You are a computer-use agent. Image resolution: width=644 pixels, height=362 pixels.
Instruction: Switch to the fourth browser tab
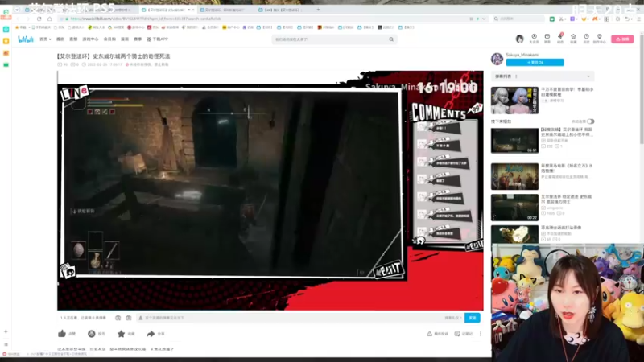pos(226,10)
